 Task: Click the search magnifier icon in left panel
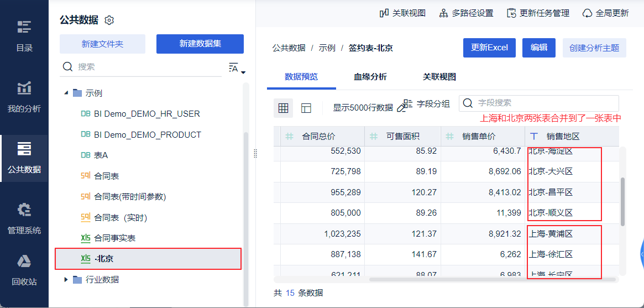point(68,66)
